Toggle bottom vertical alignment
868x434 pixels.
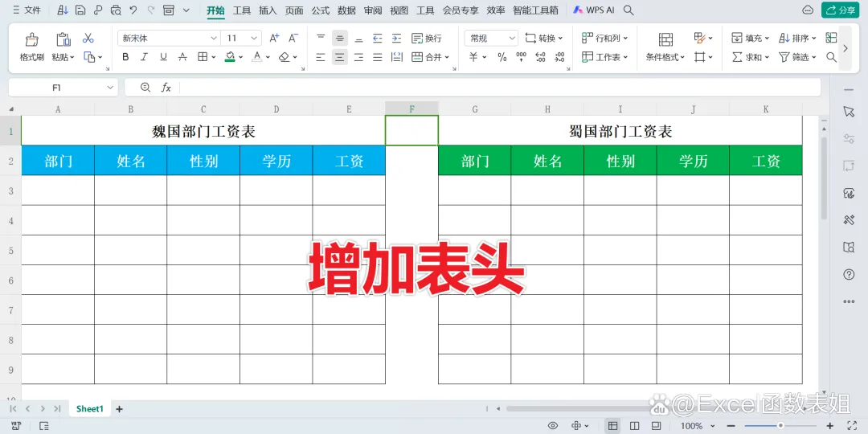[x=358, y=39]
